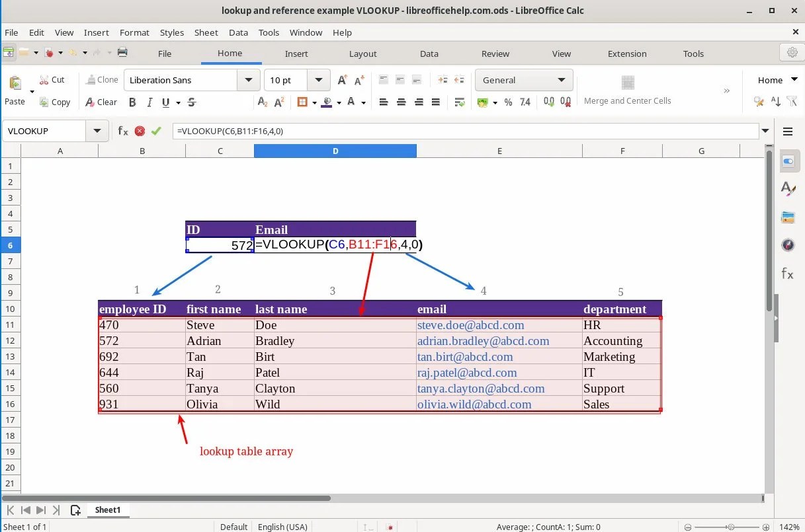Click the Decrease indent icon
The width and height of the screenshot is (805, 532).
459,80
